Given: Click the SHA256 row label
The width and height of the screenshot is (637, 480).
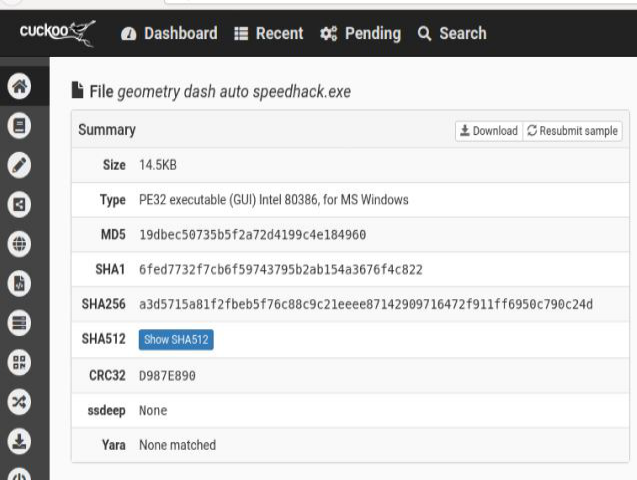Looking at the screenshot, I should pos(104,304).
